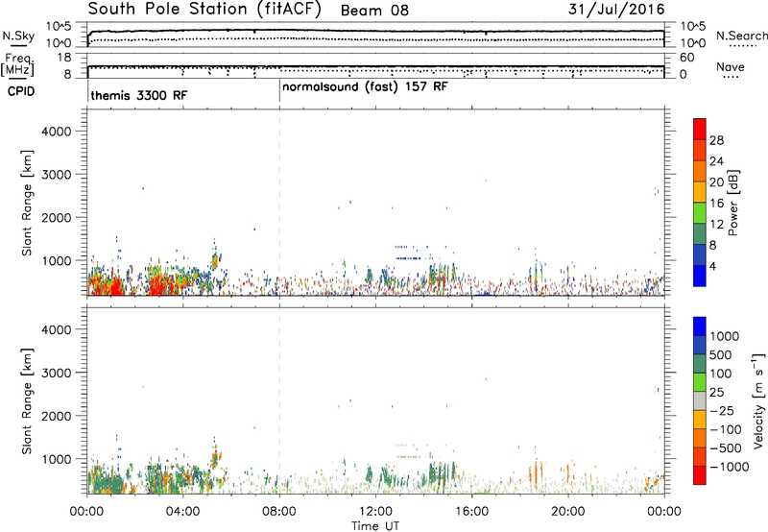
Task: Click the 12:00 time axis label
Action: pyautogui.click(x=375, y=512)
